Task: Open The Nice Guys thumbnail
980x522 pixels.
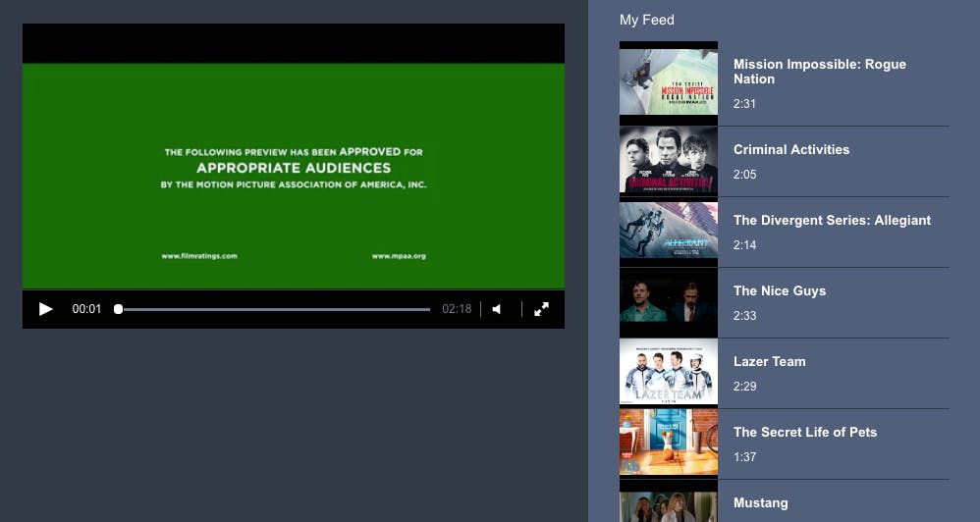Action: tap(668, 303)
